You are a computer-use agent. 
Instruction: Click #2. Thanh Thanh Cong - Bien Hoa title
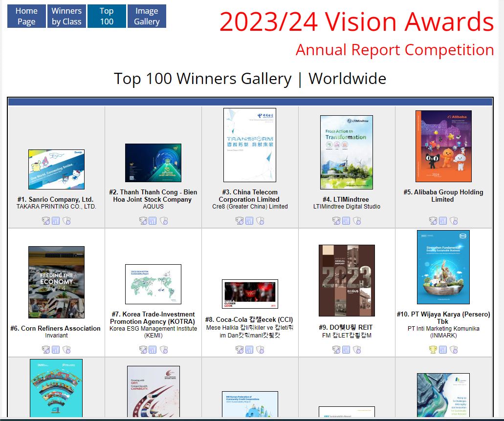[x=153, y=195]
